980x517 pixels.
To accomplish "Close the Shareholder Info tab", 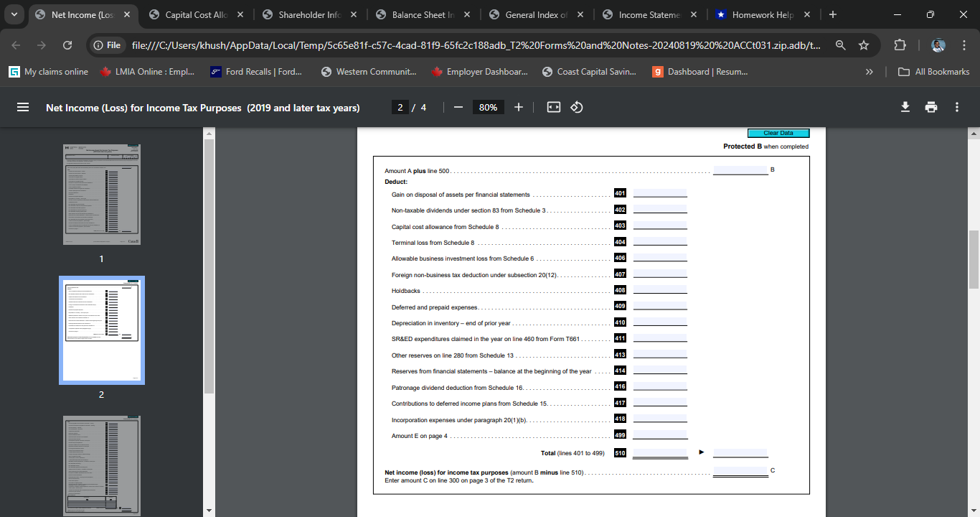I will click(353, 14).
